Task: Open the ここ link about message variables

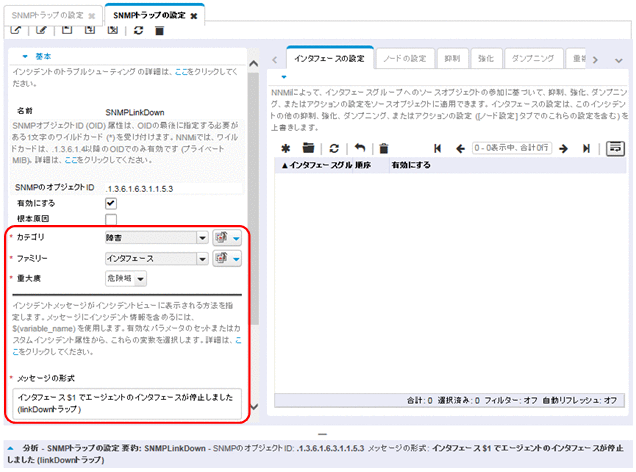Action: [x=238, y=340]
